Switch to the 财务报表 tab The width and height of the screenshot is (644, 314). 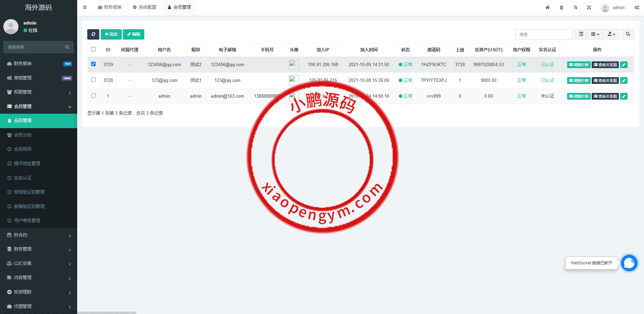(110, 7)
